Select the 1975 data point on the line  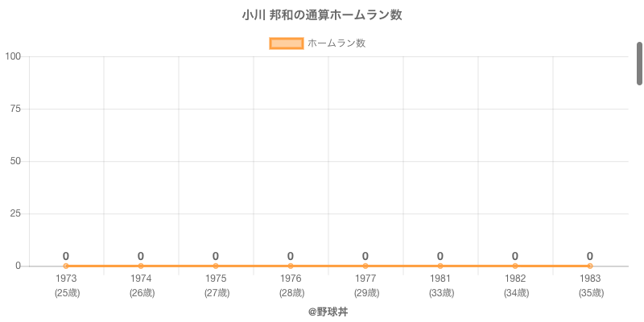(216, 266)
